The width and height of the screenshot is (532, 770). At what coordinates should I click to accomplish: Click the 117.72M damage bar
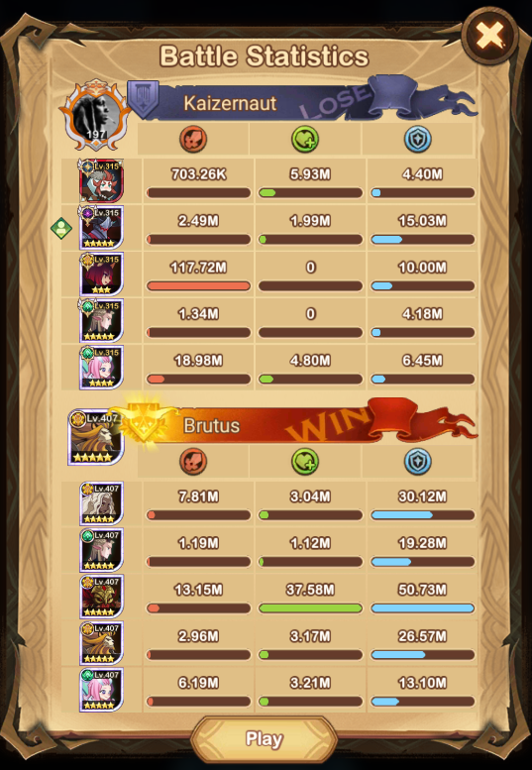pos(199,285)
